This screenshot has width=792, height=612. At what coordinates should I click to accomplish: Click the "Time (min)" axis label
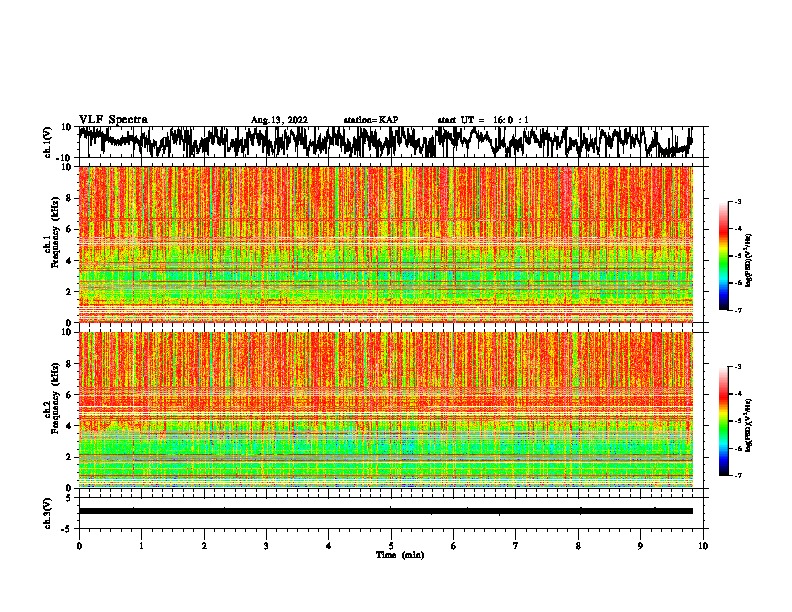(400, 555)
